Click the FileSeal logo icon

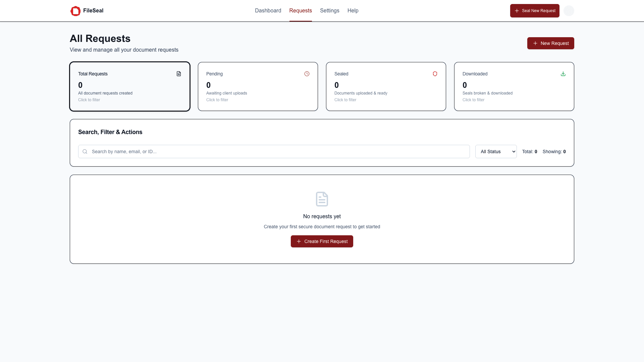point(75,11)
